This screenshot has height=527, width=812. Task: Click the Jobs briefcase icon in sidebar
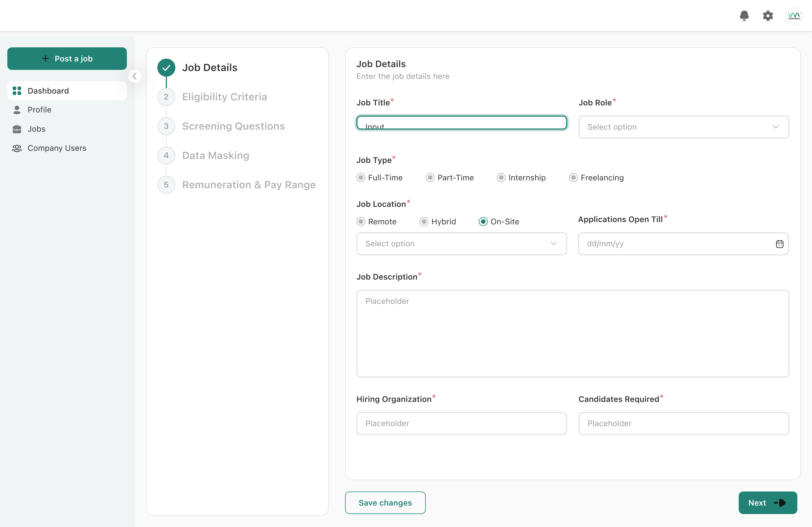tap(17, 129)
